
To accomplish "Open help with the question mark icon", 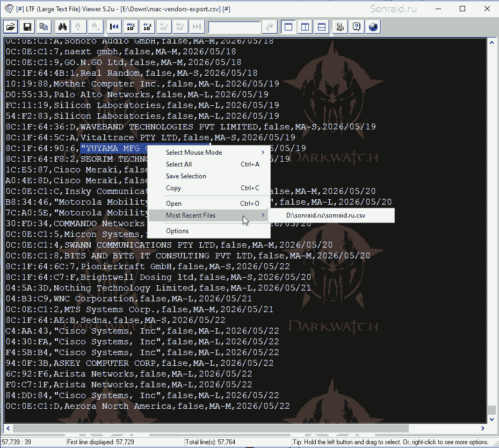I will [x=357, y=27].
